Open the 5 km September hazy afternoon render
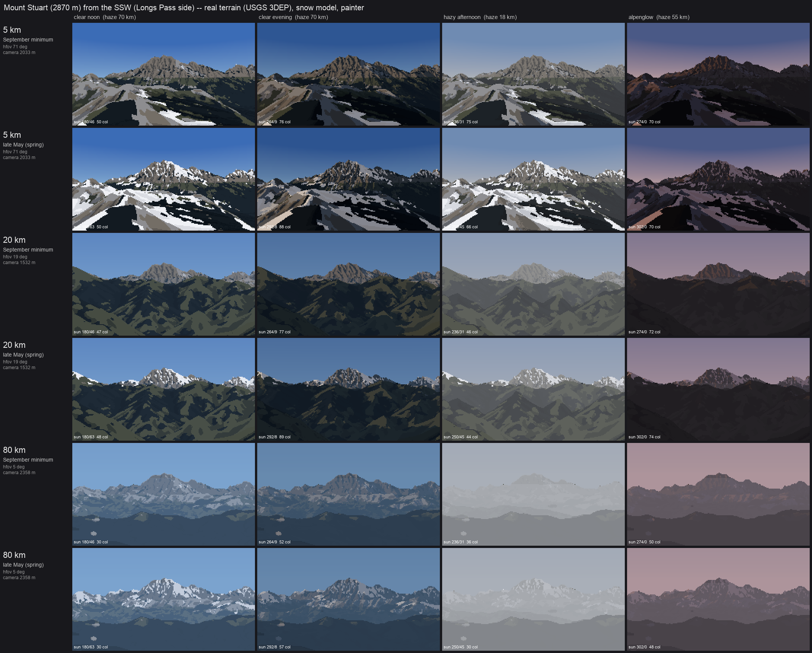Image resolution: width=812 pixels, height=653 pixels. tap(533, 74)
